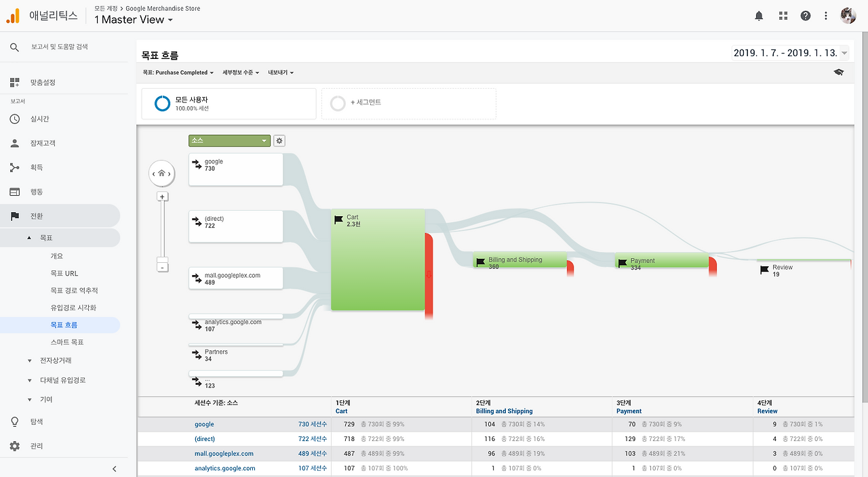Screen dimensions: 868x477
Task: Click the 관리 gear icon
Action: click(x=14, y=446)
